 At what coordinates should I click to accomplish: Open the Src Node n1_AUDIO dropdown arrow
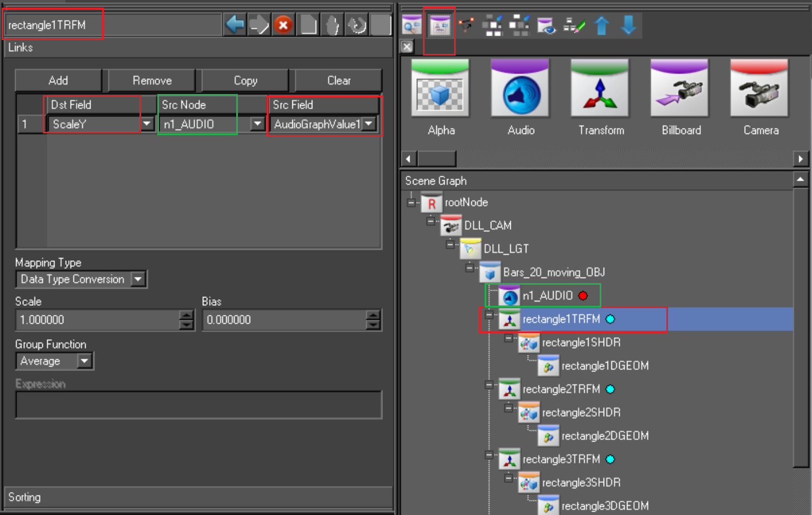[257, 124]
